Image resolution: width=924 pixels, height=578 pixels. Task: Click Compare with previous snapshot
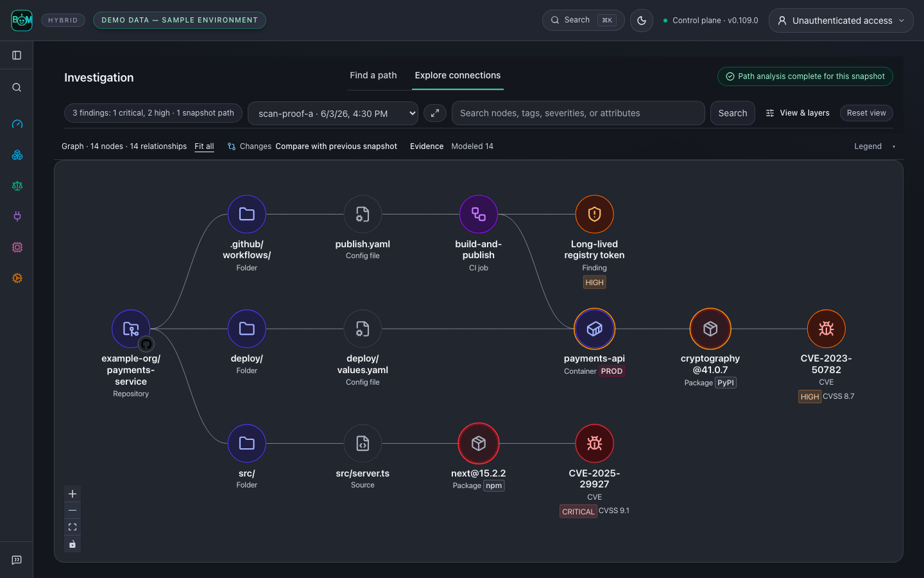[336, 146]
